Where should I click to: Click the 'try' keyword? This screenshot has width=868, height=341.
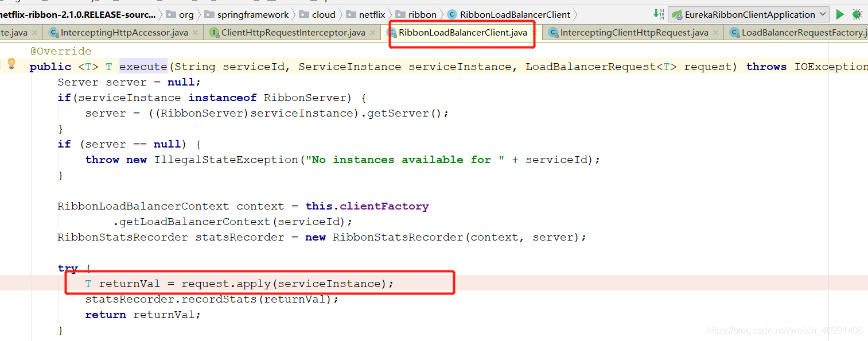(68, 268)
